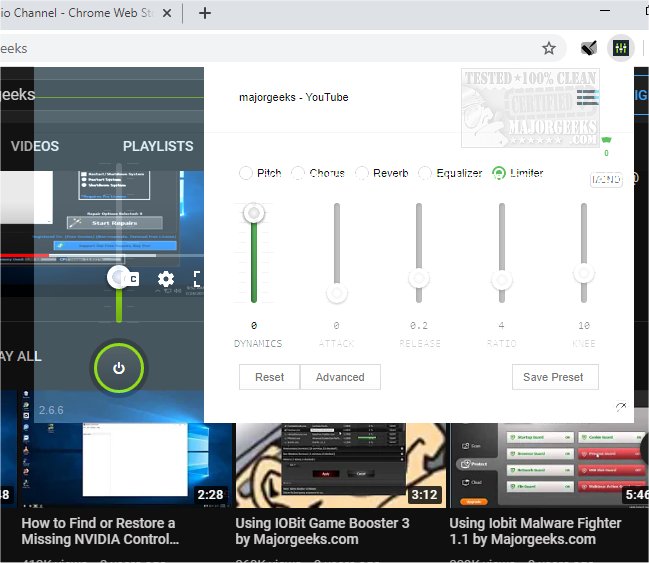This screenshot has width=649, height=563.
Task: Select the Chorus effect radio button
Action: (298, 173)
